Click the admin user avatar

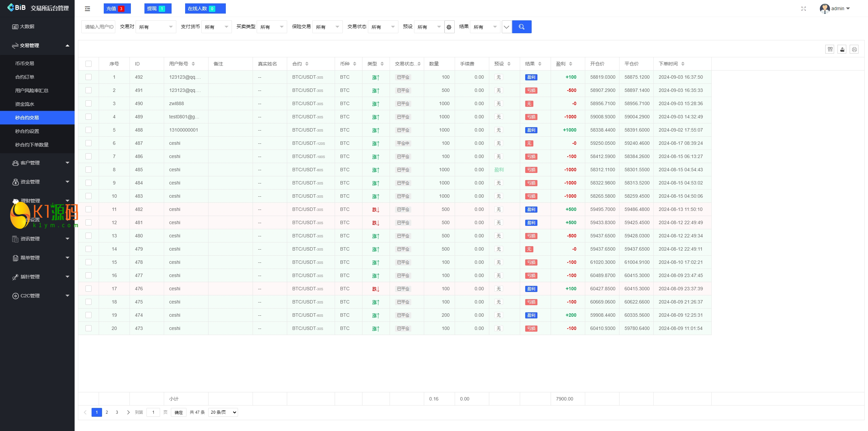pyautogui.click(x=825, y=8)
